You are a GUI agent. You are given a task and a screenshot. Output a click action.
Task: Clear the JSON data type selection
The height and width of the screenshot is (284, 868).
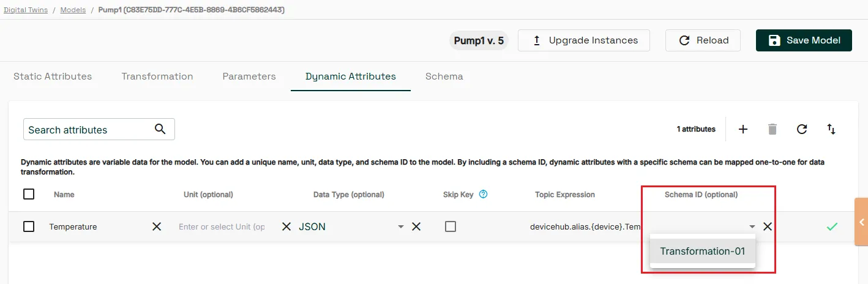click(x=416, y=226)
